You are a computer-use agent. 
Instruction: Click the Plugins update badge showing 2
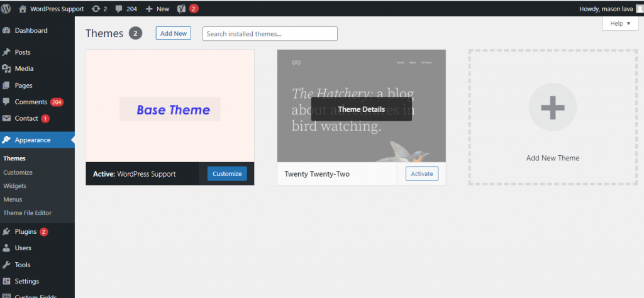[x=44, y=232]
